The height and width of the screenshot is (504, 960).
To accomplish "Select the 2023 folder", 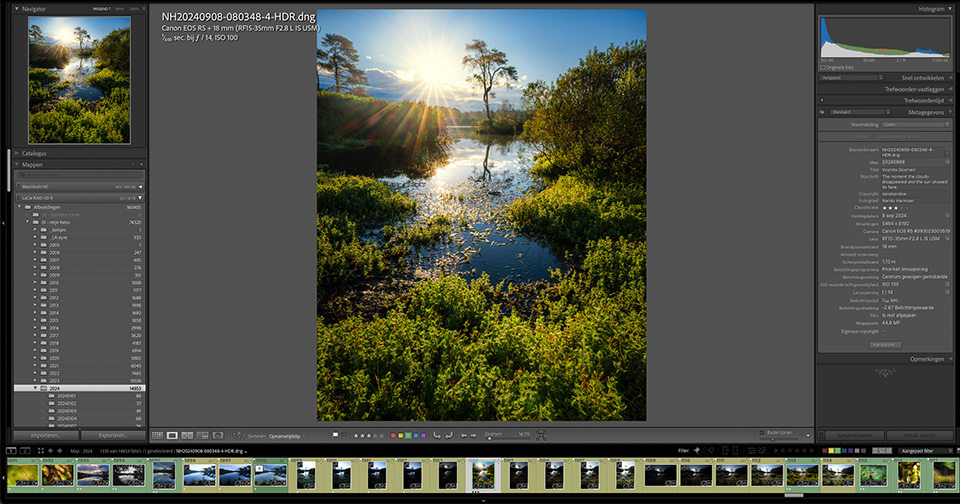I will (80, 380).
